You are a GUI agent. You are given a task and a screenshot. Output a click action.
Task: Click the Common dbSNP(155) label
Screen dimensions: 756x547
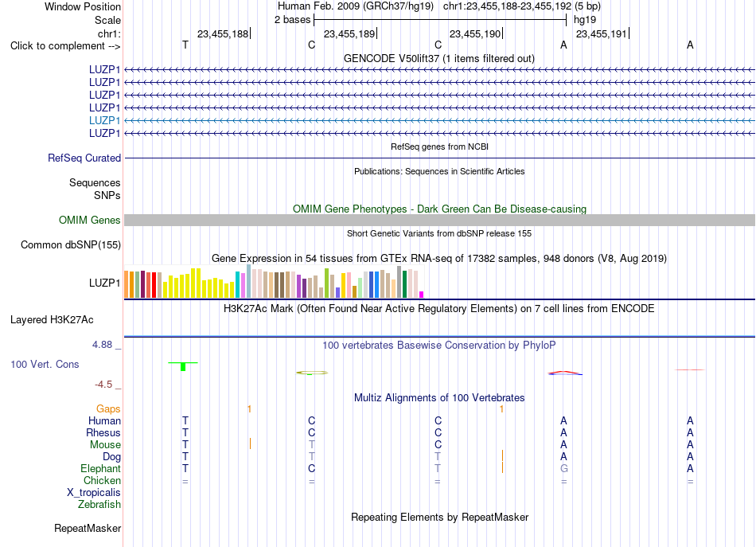tap(71, 244)
